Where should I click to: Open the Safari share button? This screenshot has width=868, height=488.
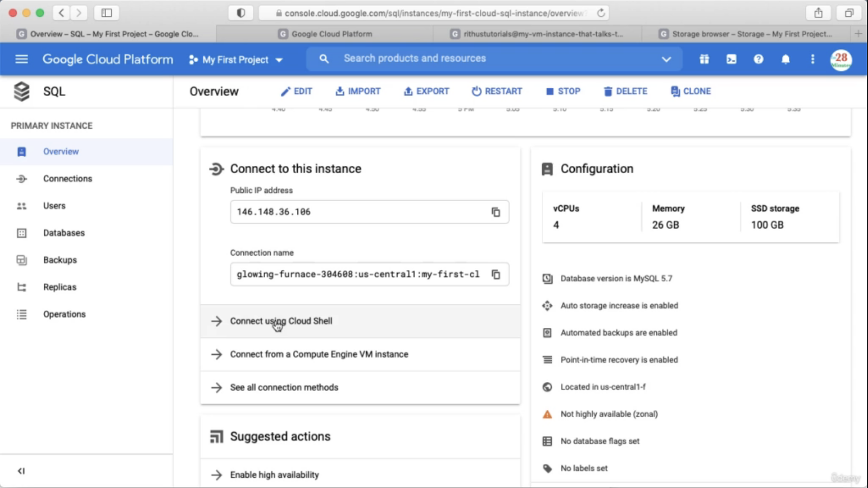coord(819,13)
